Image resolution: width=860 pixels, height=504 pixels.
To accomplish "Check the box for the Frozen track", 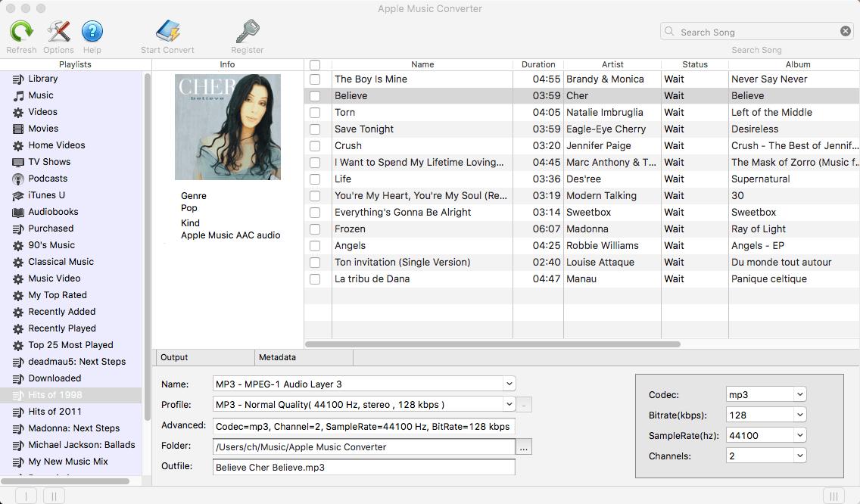I will pyautogui.click(x=315, y=229).
